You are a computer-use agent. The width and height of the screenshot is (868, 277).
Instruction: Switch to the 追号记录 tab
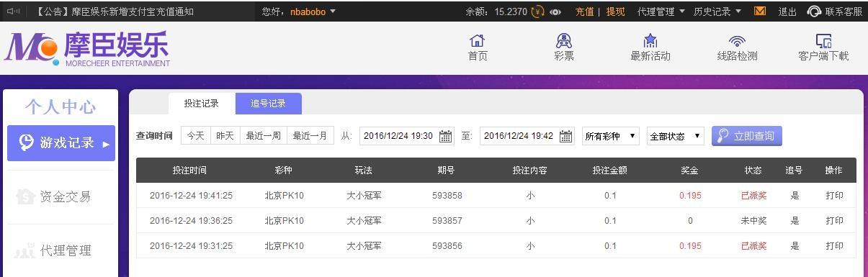pyautogui.click(x=269, y=104)
